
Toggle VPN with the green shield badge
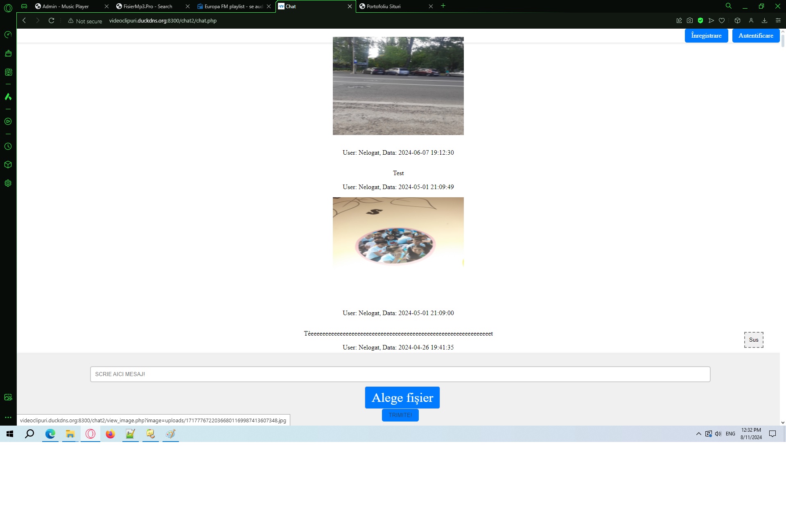click(x=701, y=20)
